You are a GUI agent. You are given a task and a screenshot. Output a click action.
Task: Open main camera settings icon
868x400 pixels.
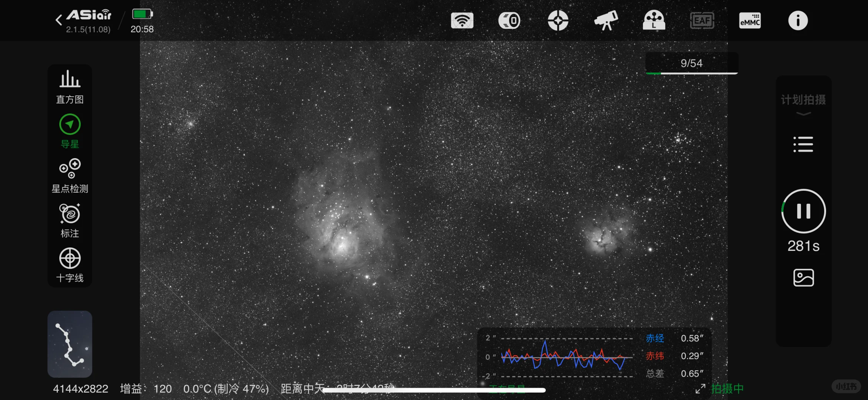coord(509,20)
